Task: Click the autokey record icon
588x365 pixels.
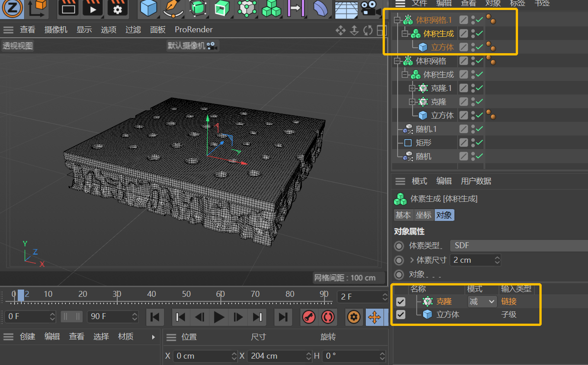Action: coord(327,316)
